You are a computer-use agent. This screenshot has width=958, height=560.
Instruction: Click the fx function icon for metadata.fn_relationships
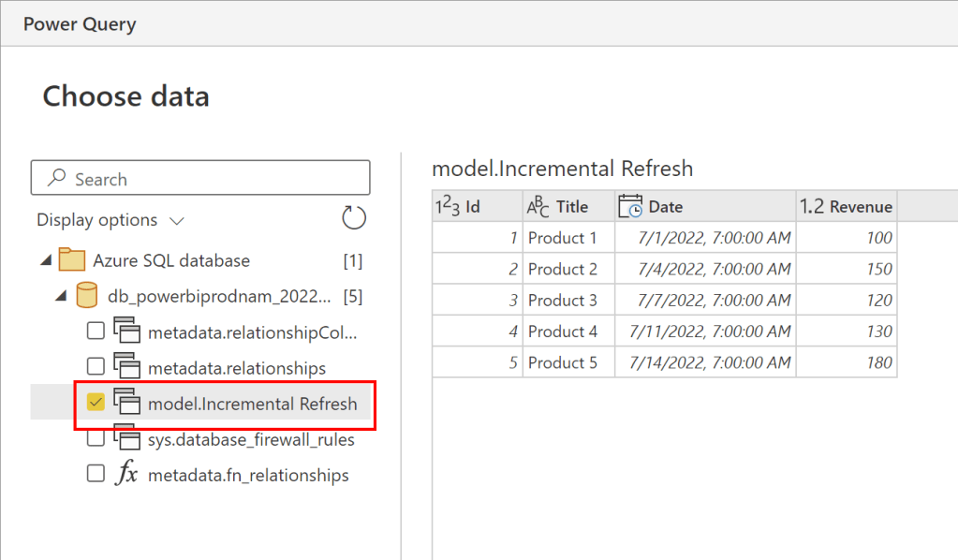tap(125, 475)
